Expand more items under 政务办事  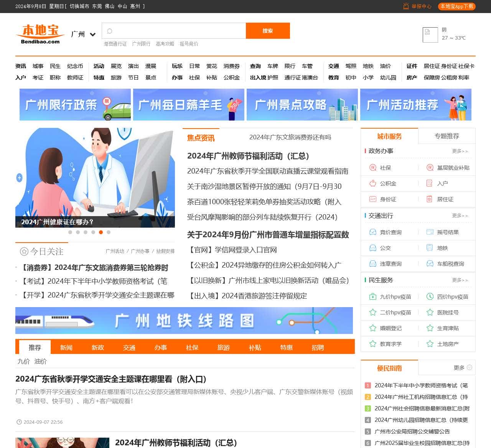coord(460,151)
